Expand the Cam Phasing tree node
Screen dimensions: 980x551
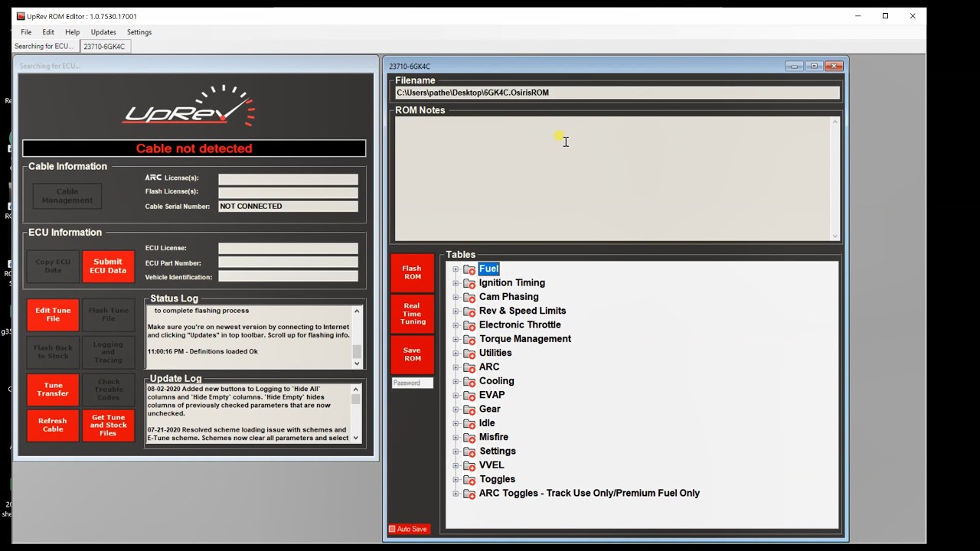pos(456,297)
